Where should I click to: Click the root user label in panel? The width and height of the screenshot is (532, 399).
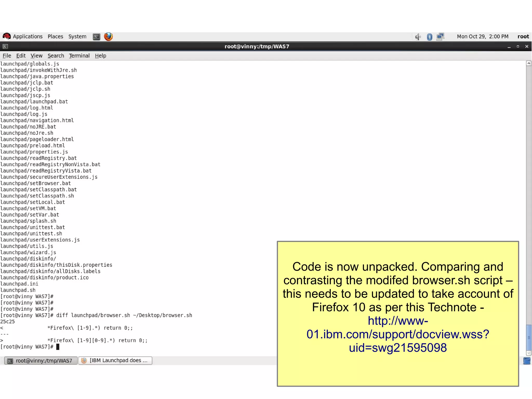[523, 36]
